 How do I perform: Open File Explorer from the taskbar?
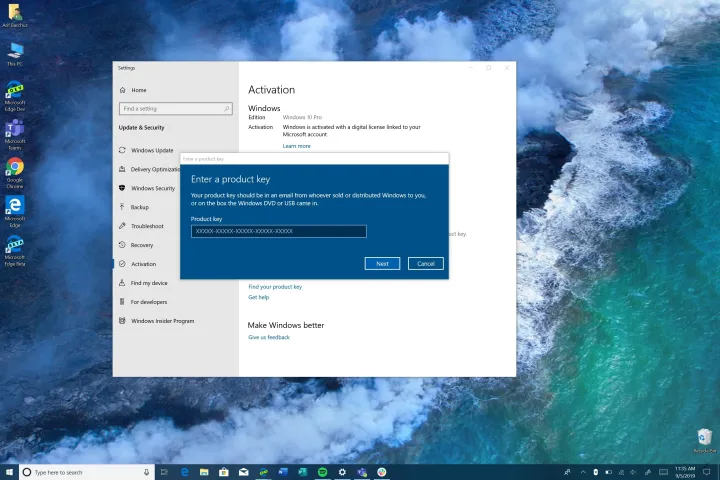[x=204, y=472]
